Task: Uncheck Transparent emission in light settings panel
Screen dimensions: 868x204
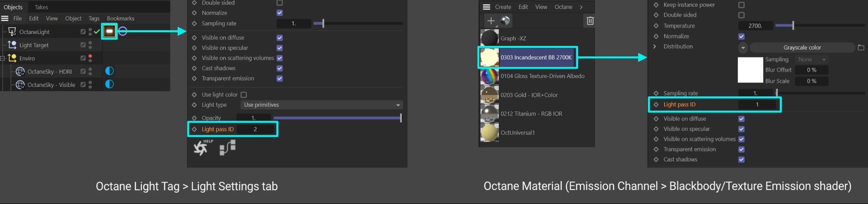Action: (279, 79)
